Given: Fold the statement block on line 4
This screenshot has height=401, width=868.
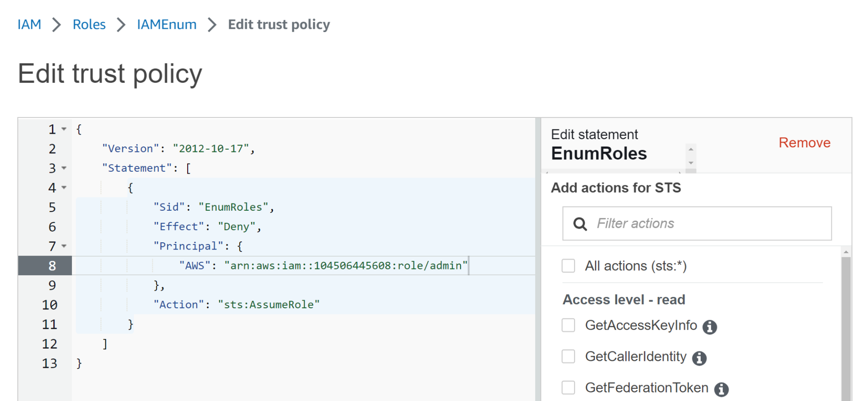Looking at the screenshot, I should pos(64,188).
